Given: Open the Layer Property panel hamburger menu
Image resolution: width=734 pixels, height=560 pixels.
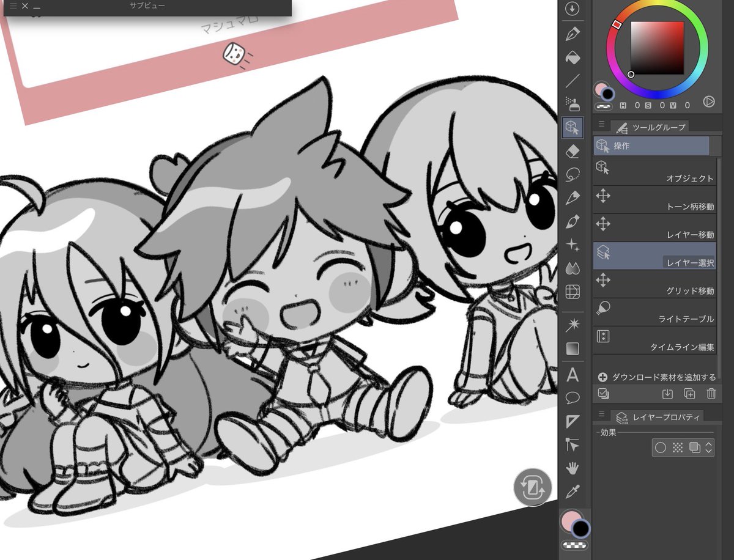Looking at the screenshot, I should [601, 414].
